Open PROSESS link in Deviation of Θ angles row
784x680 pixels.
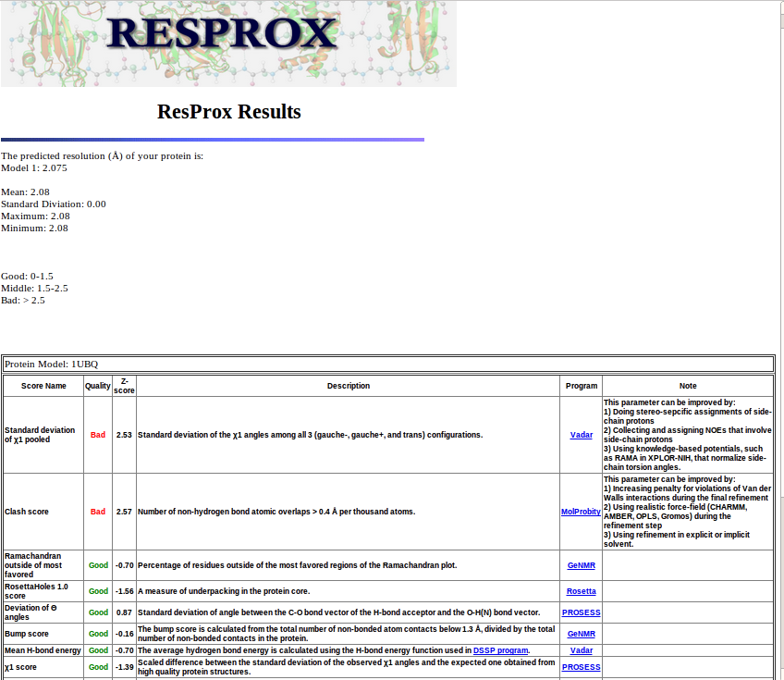point(581,612)
